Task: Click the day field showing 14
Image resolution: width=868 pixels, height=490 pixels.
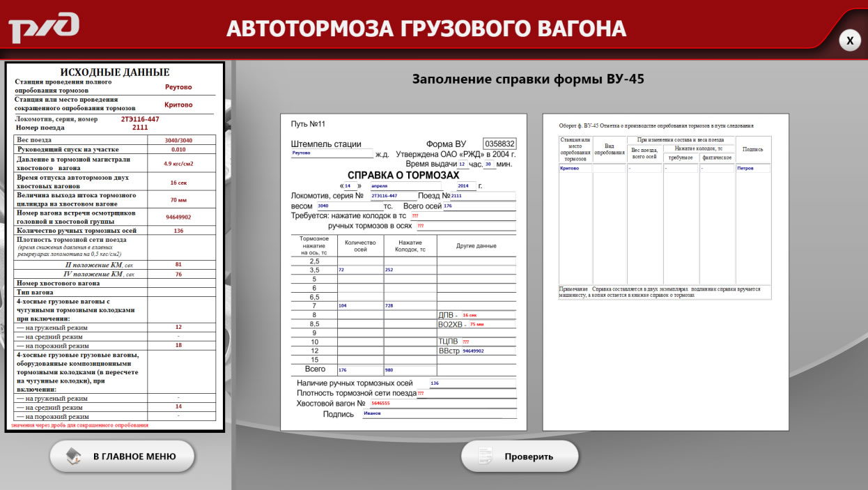Action: point(351,186)
